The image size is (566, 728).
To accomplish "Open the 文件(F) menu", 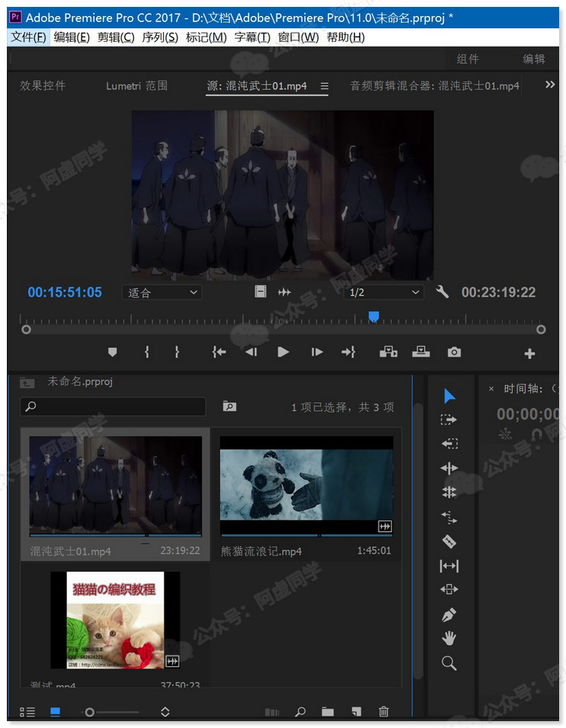I will 29,37.
